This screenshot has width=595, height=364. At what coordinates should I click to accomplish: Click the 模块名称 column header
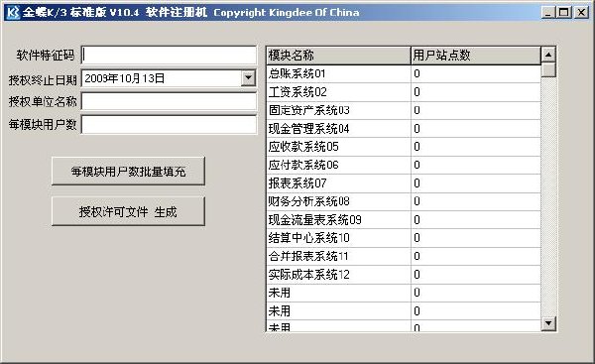338,56
